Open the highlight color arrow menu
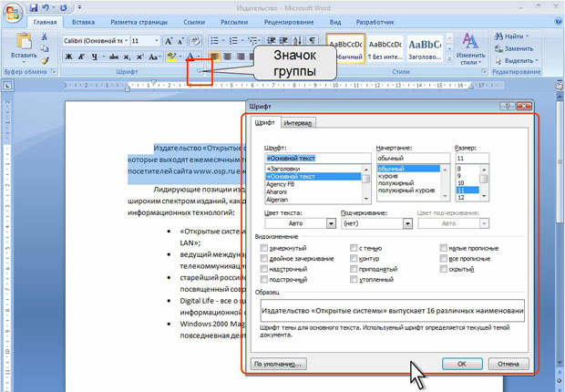This screenshot has height=392, width=565. pos(180,57)
